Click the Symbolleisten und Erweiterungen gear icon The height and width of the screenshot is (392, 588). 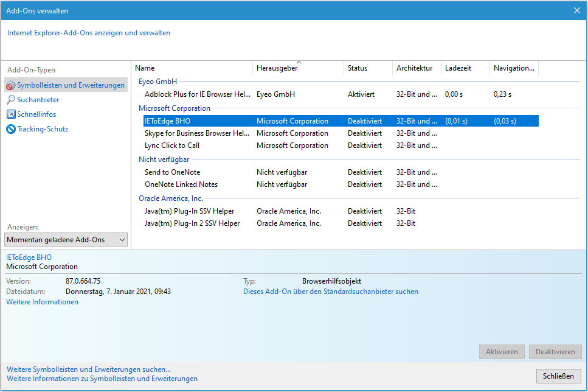pos(11,85)
